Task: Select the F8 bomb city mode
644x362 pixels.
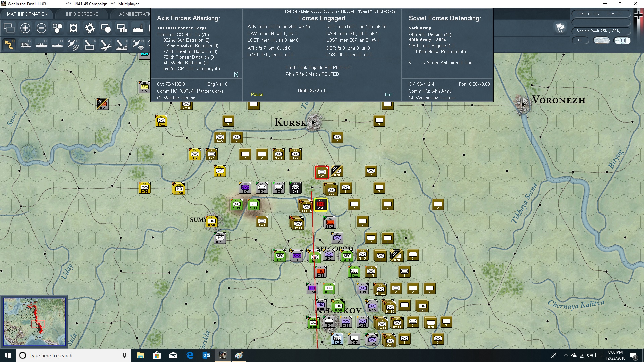Action: pos(122,45)
